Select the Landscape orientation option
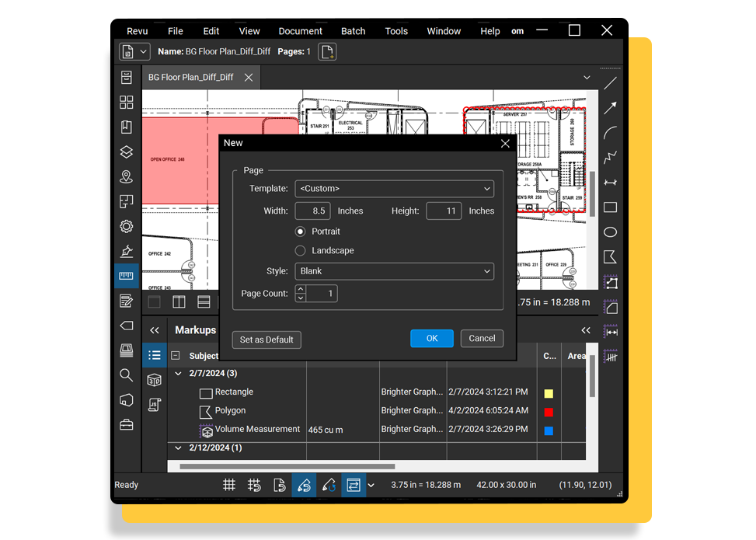Viewport: 756px width, 540px height. pos(301,251)
